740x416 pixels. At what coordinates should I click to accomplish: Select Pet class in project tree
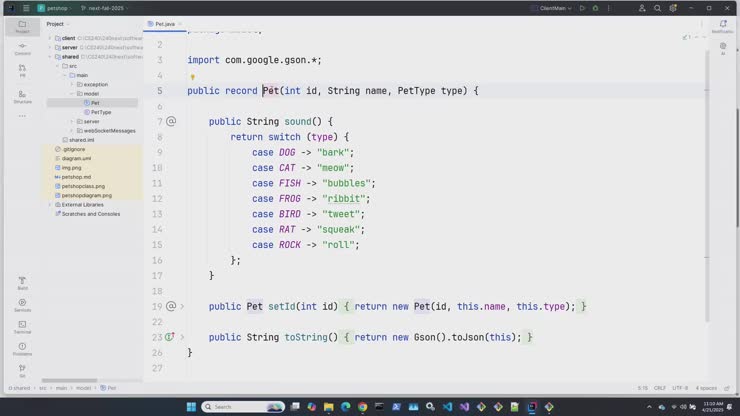point(92,103)
